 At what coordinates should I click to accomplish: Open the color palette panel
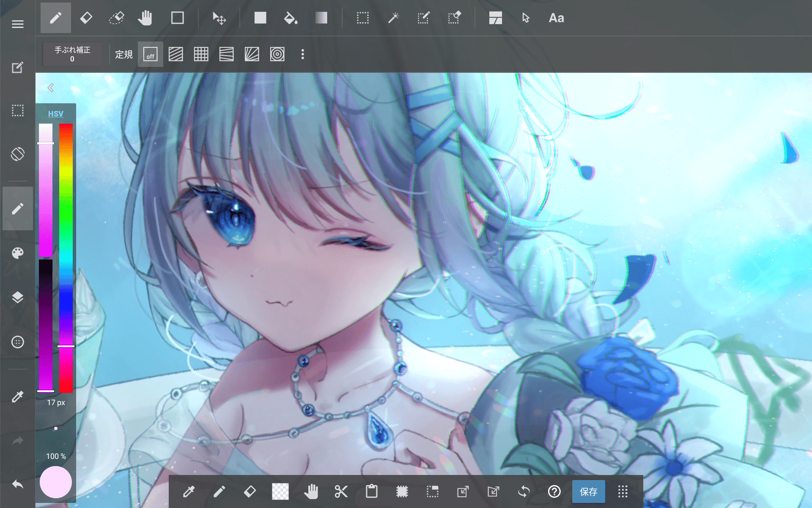(17, 253)
